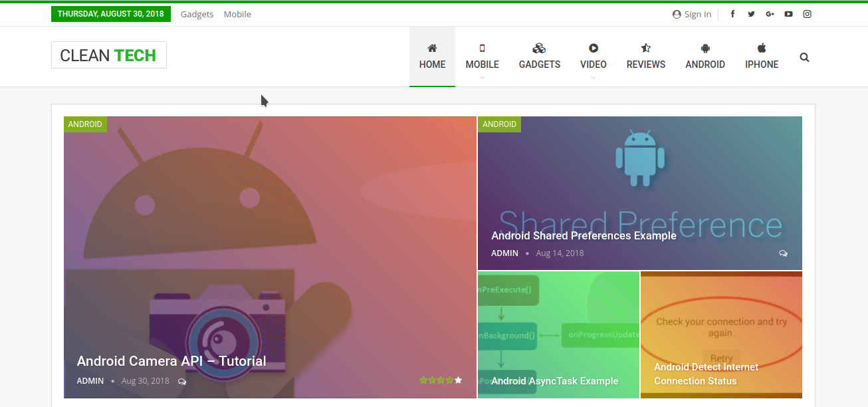Click the Aug 30, 2018 post date
Viewport: 868px width, 407px height.
pyautogui.click(x=146, y=381)
